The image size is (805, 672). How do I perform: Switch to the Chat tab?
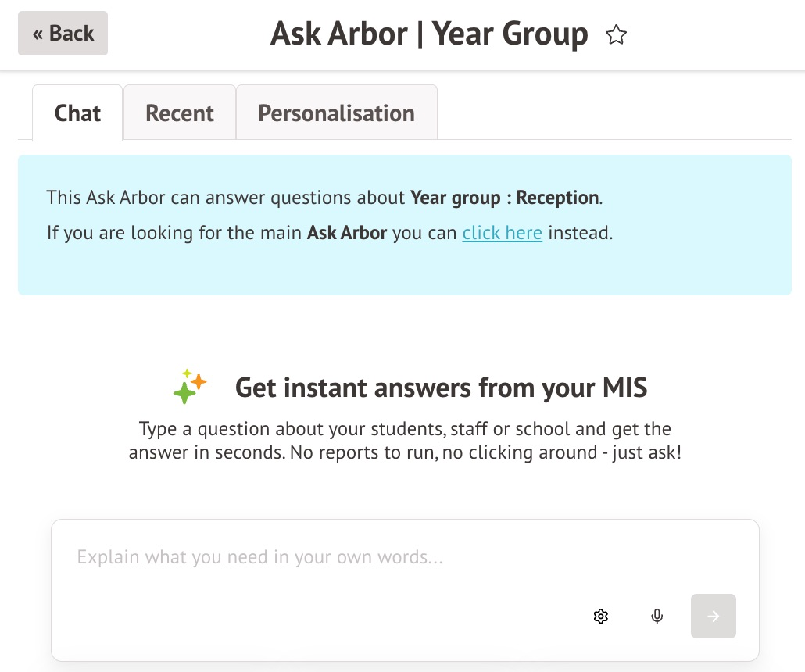click(77, 113)
